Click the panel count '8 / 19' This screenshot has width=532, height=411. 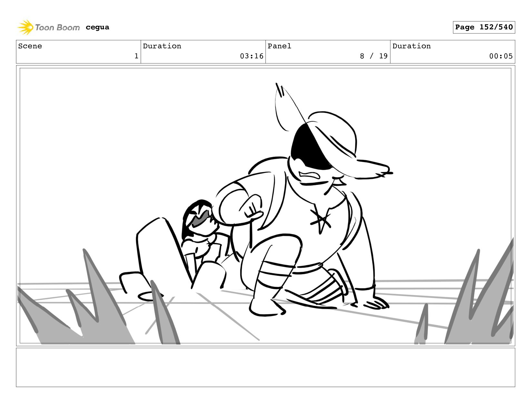[x=374, y=56]
